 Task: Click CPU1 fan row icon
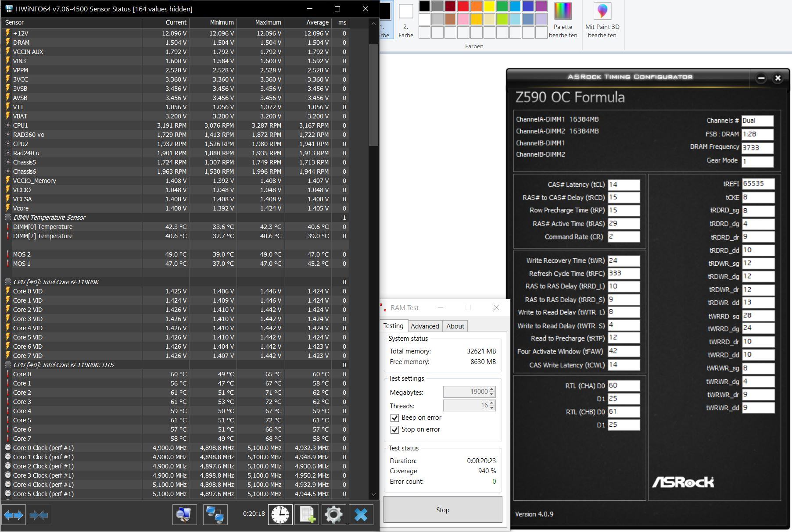point(8,125)
